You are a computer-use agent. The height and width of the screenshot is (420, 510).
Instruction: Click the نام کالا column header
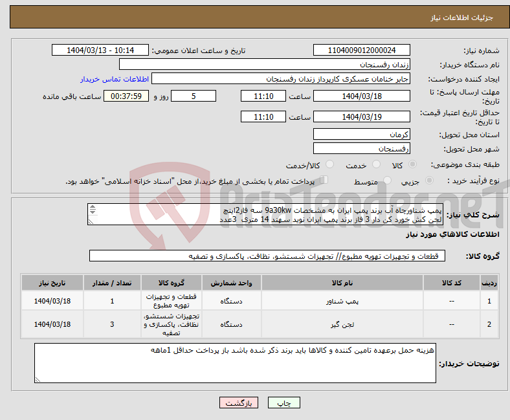click(x=342, y=283)
